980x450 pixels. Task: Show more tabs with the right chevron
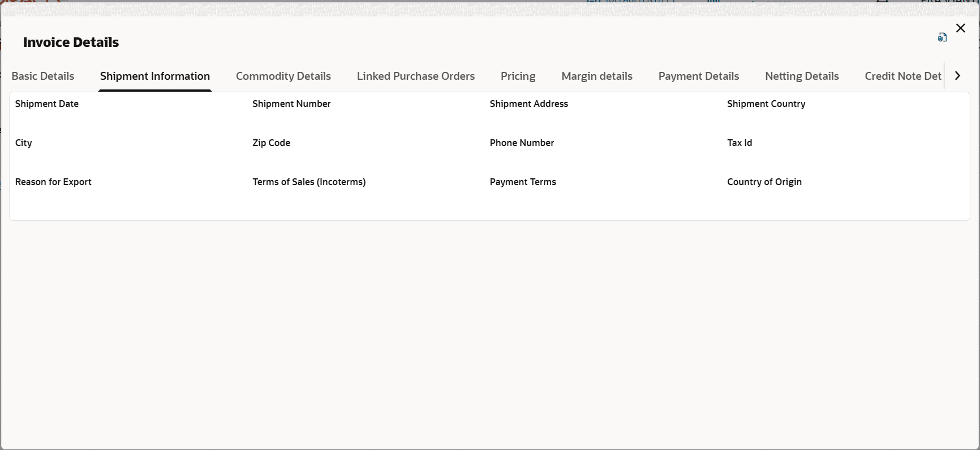pos(957,76)
